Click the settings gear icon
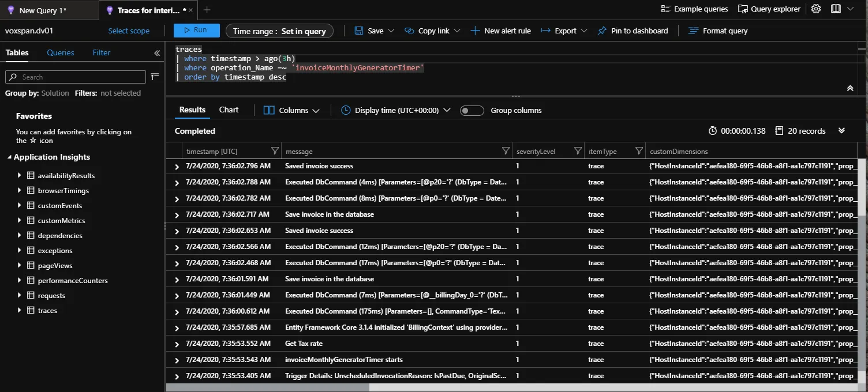The height and width of the screenshot is (392, 868). tap(815, 9)
